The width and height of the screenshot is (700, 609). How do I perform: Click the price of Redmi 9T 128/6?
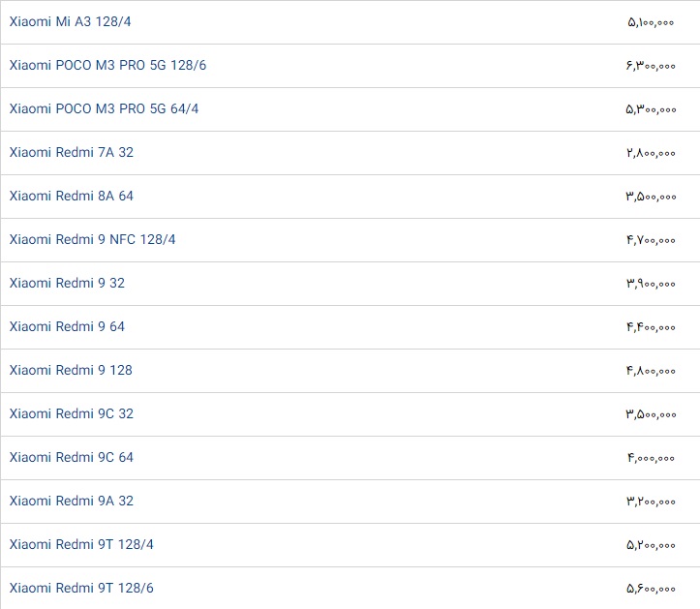coord(651,588)
